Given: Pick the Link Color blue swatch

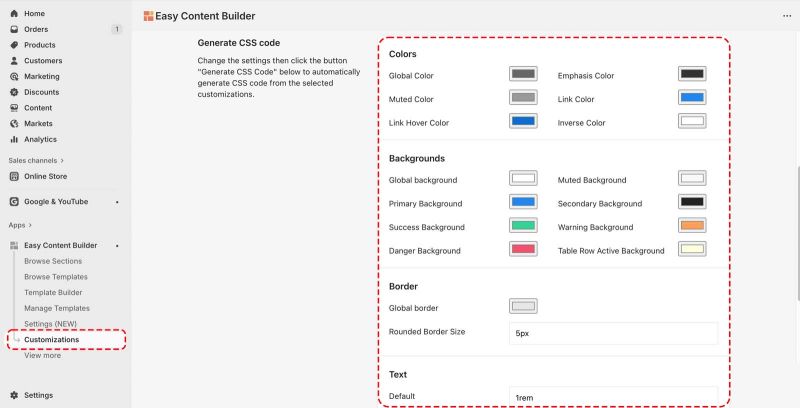Looking at the screenshot, I should 692,98.
